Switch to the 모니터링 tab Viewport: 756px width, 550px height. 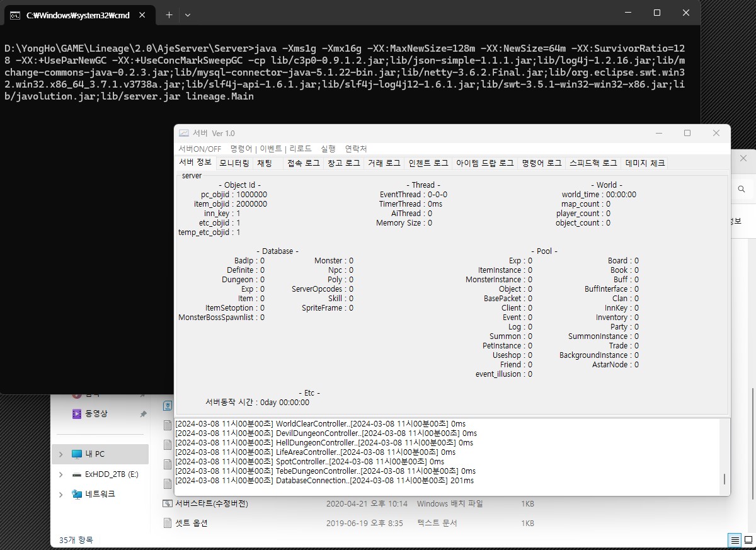[234, 163]
